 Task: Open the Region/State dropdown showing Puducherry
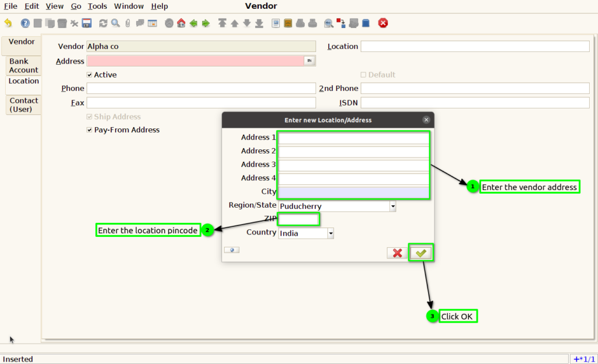[x=393, y=206]
